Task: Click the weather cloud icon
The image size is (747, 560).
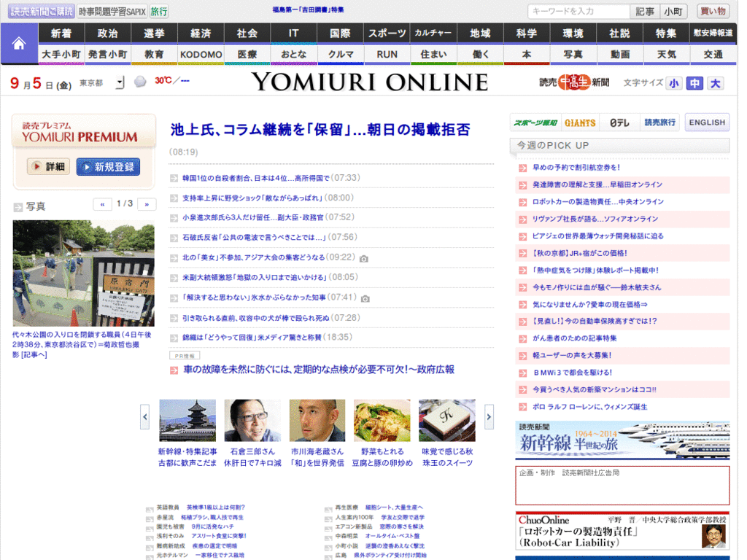Action: point(140,82)
